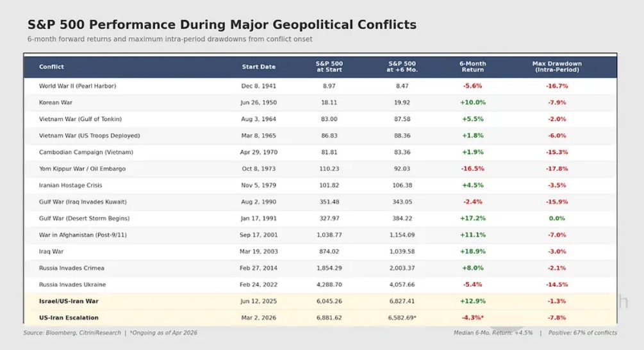Click the Conflict column header
Image resolution: width=644 pixels, height=350 pixels.
[x=51, y=67]
